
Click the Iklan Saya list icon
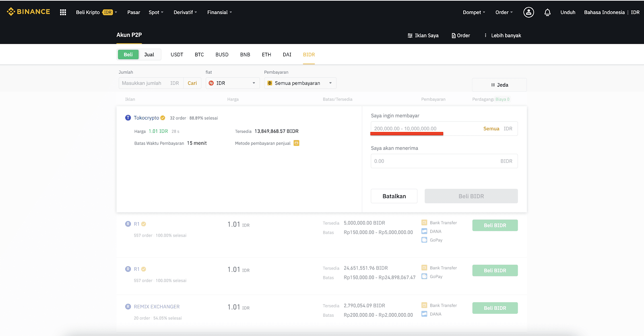coord(410,35)
